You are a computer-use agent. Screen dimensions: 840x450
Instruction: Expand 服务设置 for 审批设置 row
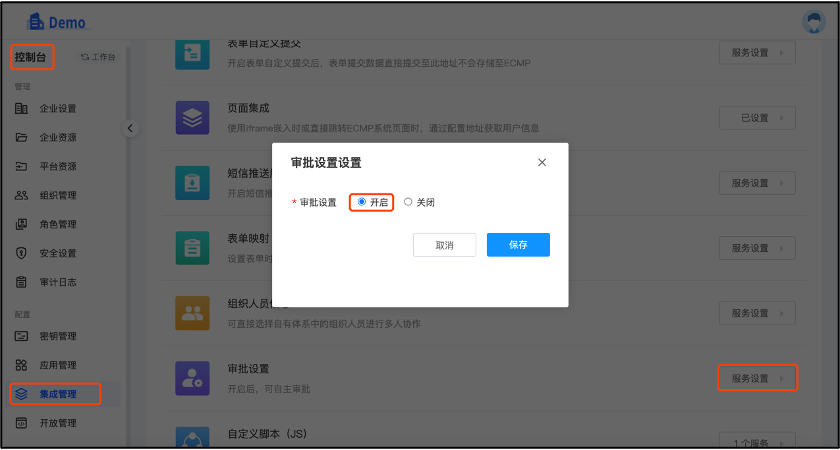[x=757, y=378]
